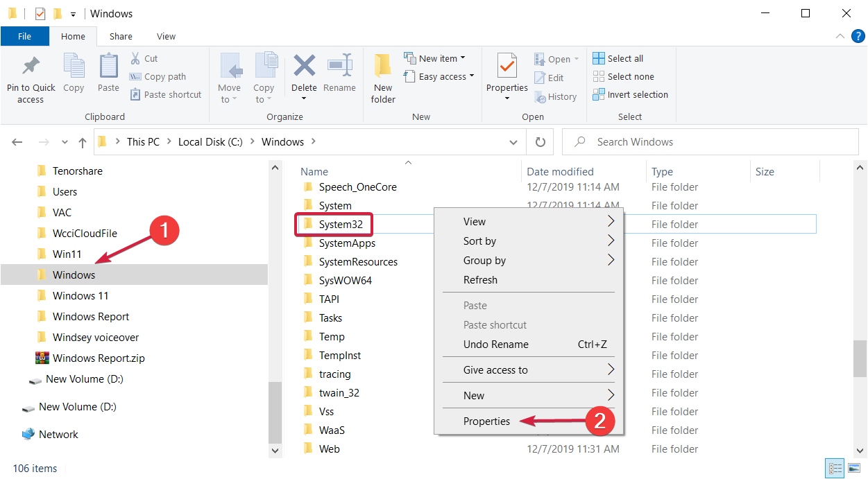This screenshot has height=479, width=868.
Task: Click Local Disk (C:) in the breadcrumb
Action: pos(210,141)
